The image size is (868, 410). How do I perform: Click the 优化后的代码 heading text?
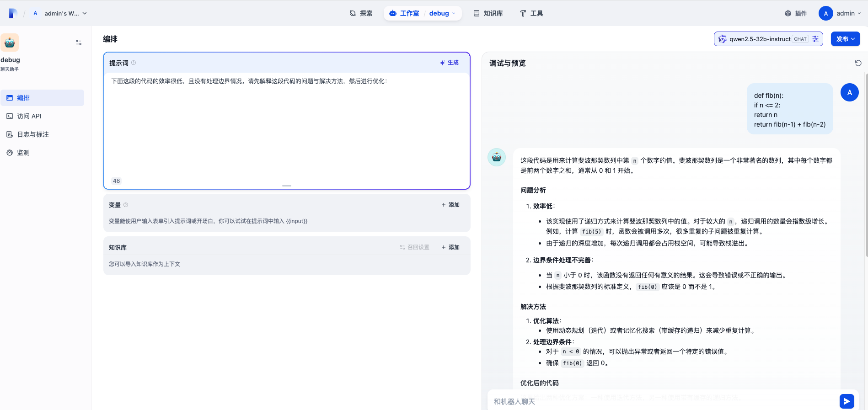click(x=540, y=383)
